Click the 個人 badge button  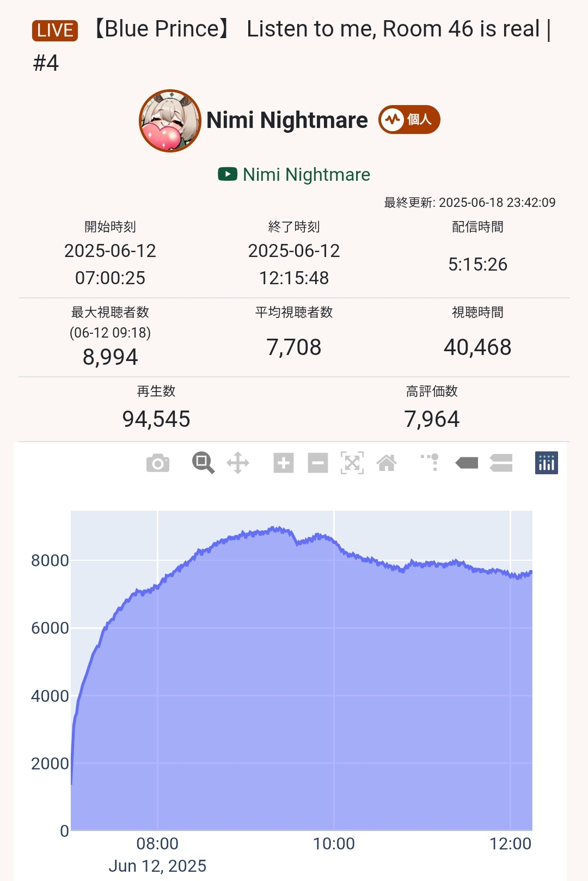click(409, 119)
